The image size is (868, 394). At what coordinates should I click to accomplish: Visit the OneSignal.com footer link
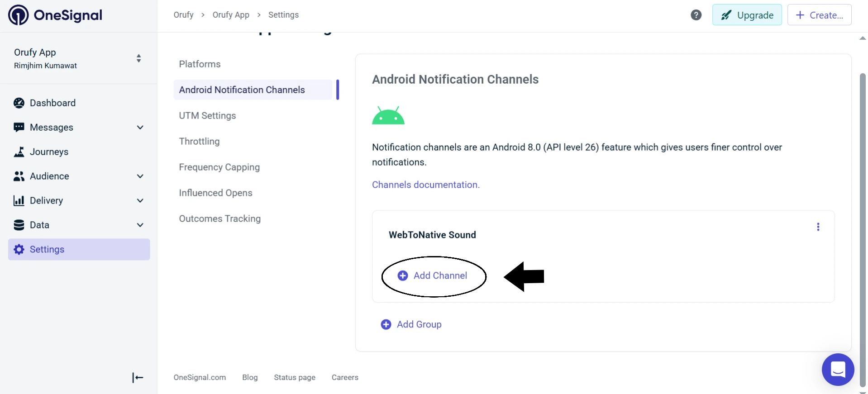click(200, 378)
